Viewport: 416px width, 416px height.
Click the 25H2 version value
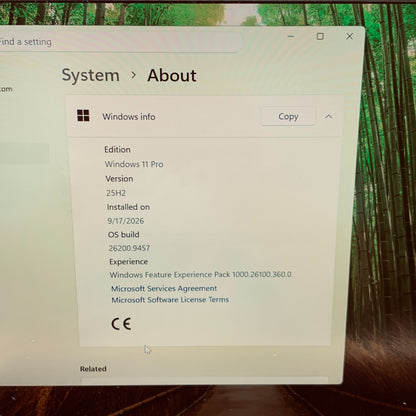click(116, 193)
